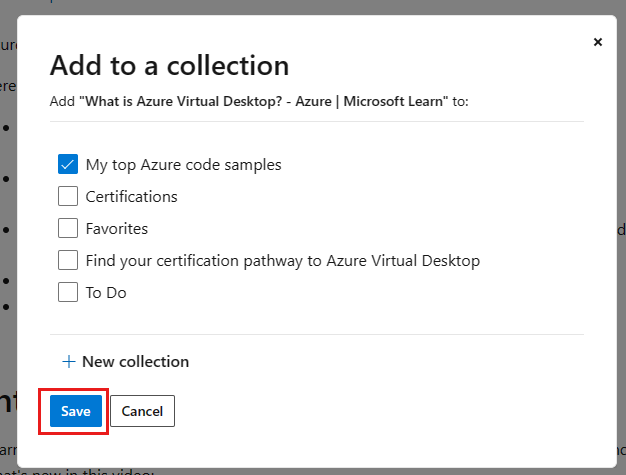Tick the Certifications checkbox
The width and height of the screenshot is (626, 475).
click(x=68, y=196)
